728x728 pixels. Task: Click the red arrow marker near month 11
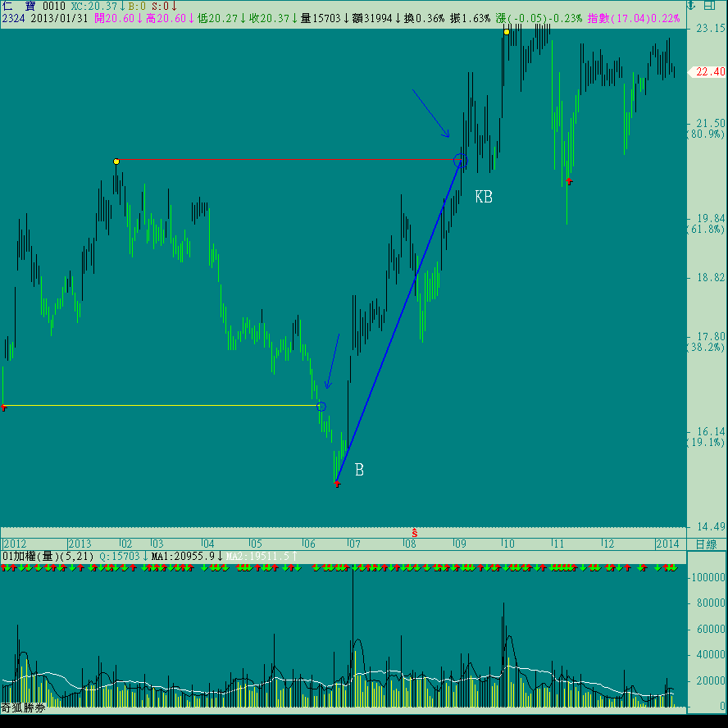568,180
